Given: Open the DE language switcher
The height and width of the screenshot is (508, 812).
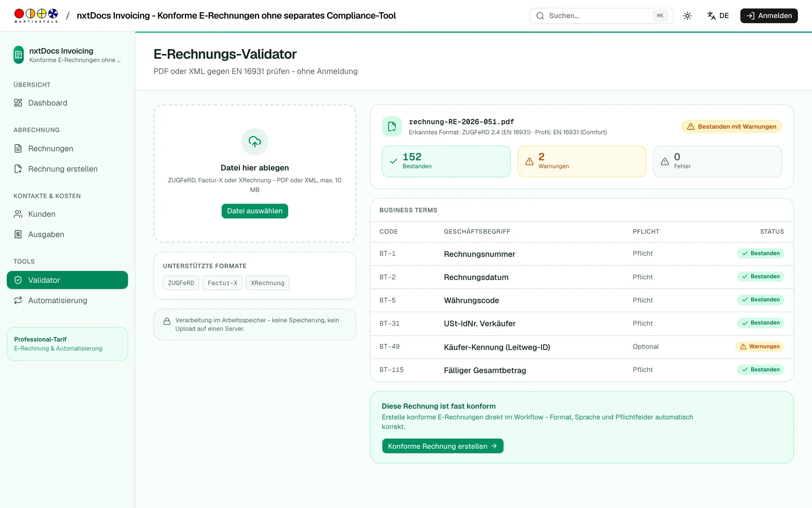Looking at the screenshot, I should tap(718, 16).
